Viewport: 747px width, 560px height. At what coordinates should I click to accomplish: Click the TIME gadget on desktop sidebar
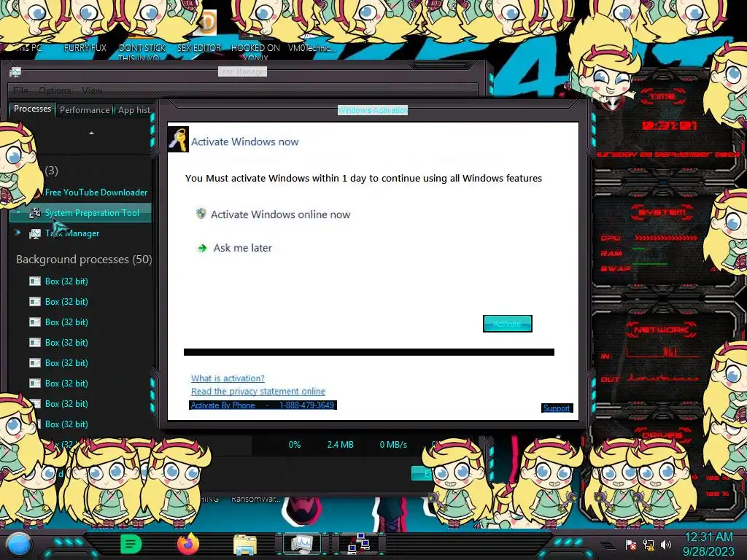[663, 97]
